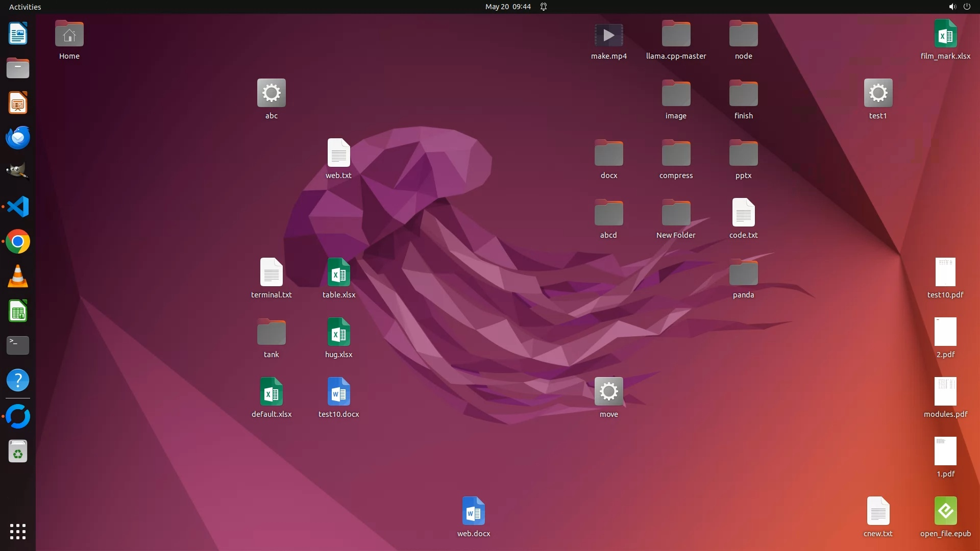Launch Google Chrome from the dock
Viewport: 980px width, 551px height.
pos(18,242)
